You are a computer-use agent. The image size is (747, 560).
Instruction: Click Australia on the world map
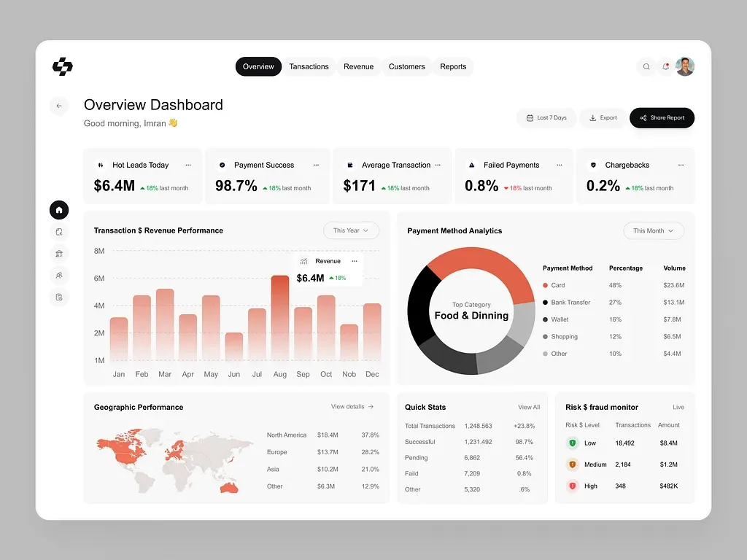[x=229, y=487]
